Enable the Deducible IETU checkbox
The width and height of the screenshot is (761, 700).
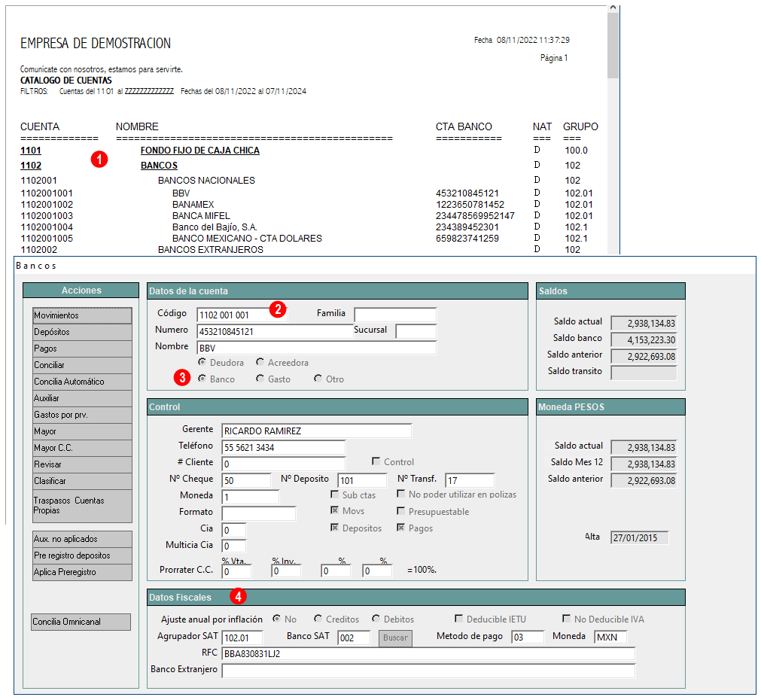pos(458,619)
